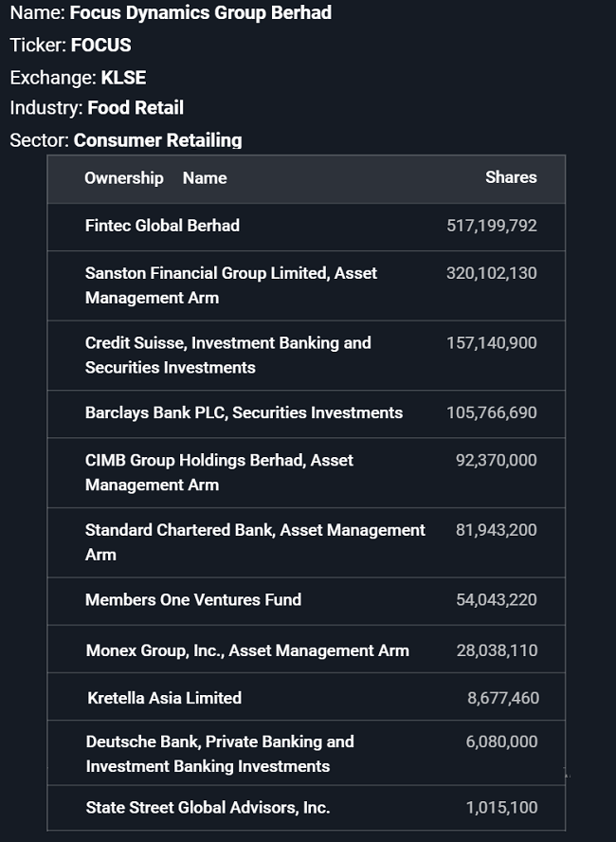
Task: Select Kretella Asia Limited row
Action: 306,696
